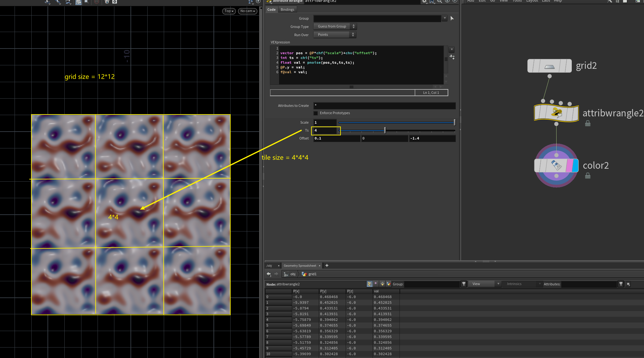Click the group selection arrow icon
This screenshot has width=644, height=358.
pos(452,18)
